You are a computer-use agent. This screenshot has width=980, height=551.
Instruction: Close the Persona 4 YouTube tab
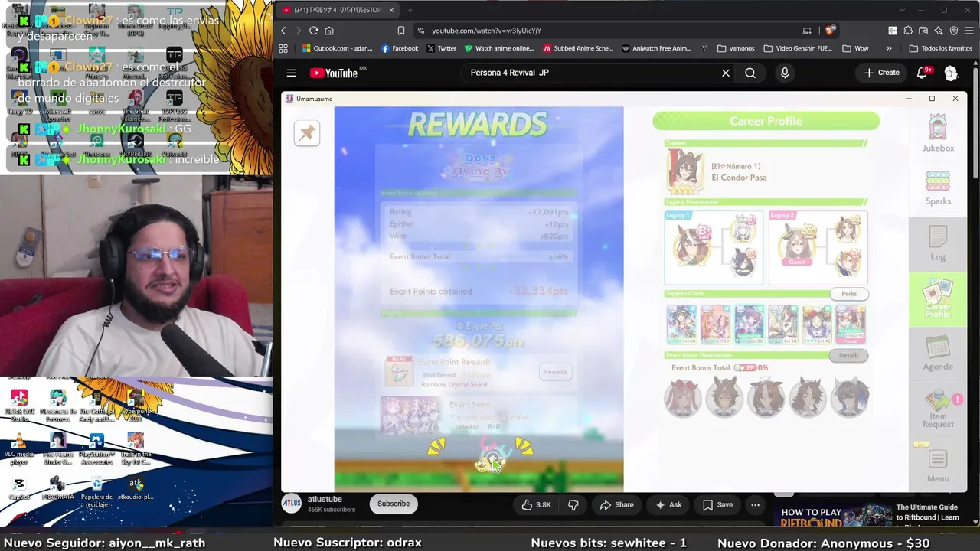click(x=391, y=10)
